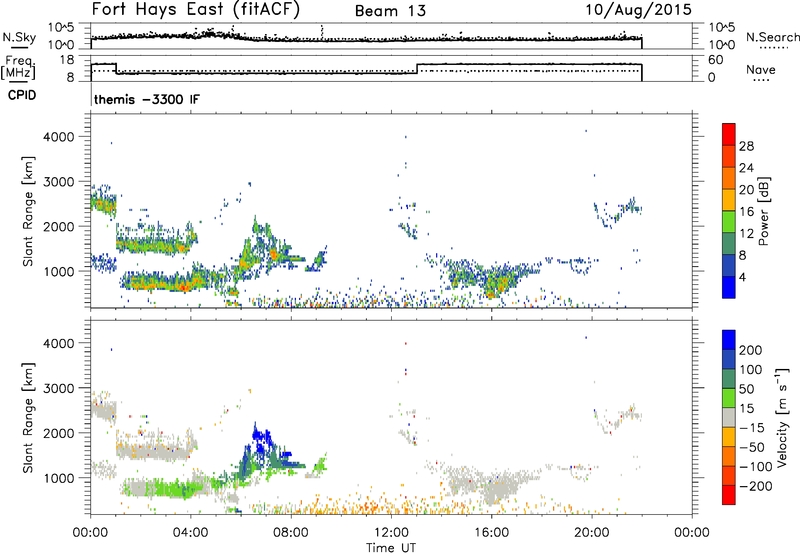Click the frequency step-up line near 13:00
The image size is (800, 554).
click(x=417, y=69)
